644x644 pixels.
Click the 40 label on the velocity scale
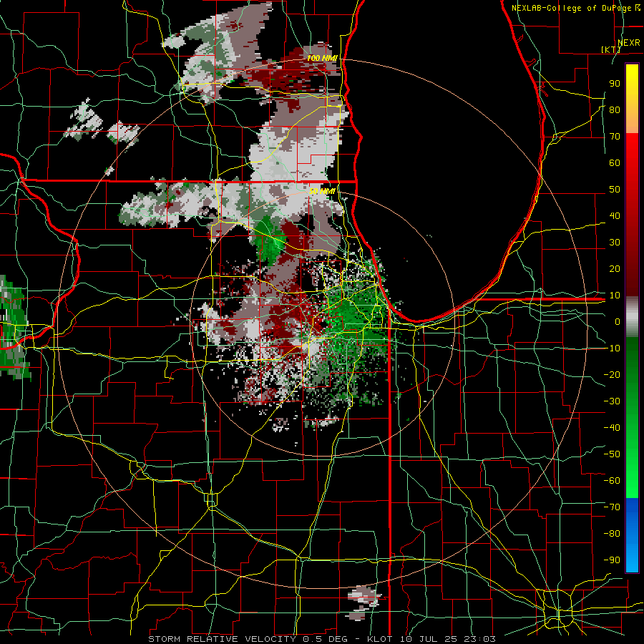point(615,215)
